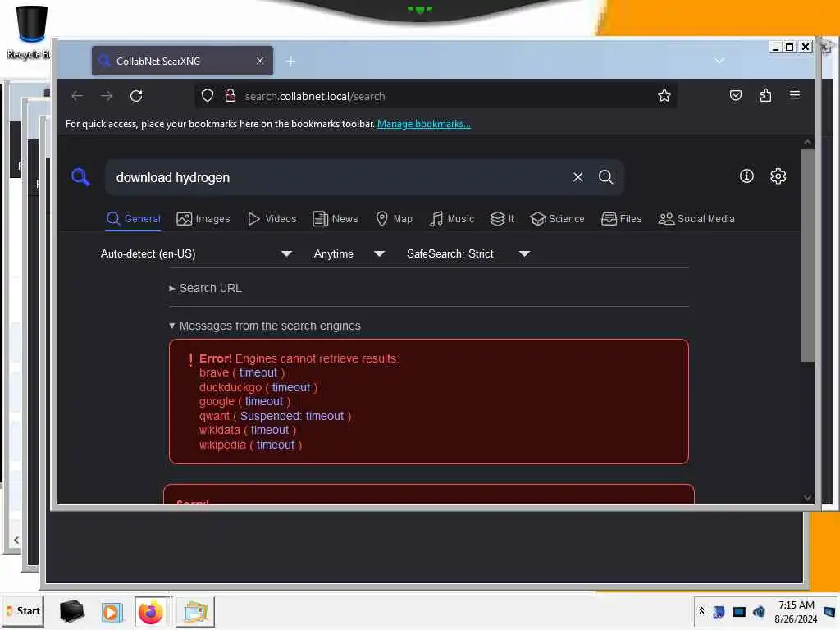
Task: Open the wikidata timeout error link
Action: click(x=269, y=430)
